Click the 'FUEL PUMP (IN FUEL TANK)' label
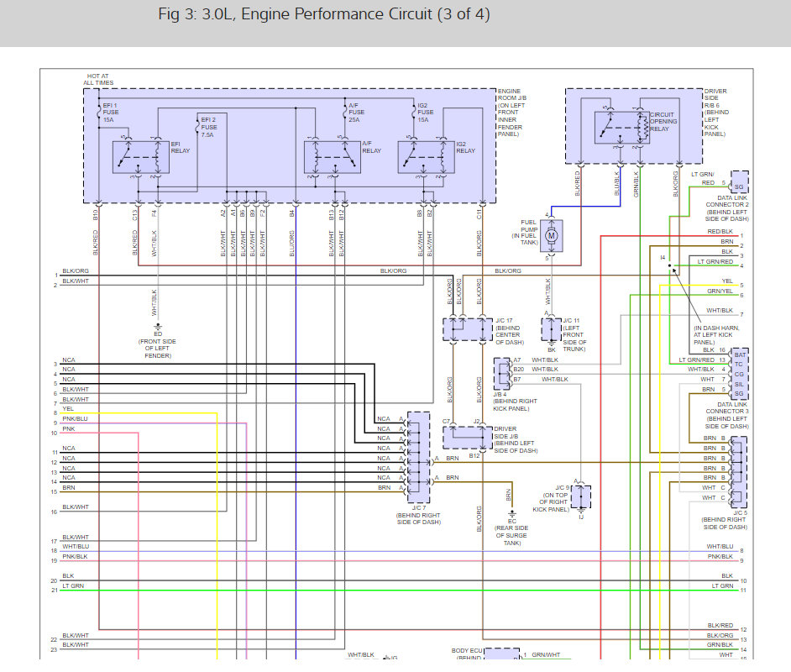The height and width of the screenshot is (672, 791). point(526,232)
